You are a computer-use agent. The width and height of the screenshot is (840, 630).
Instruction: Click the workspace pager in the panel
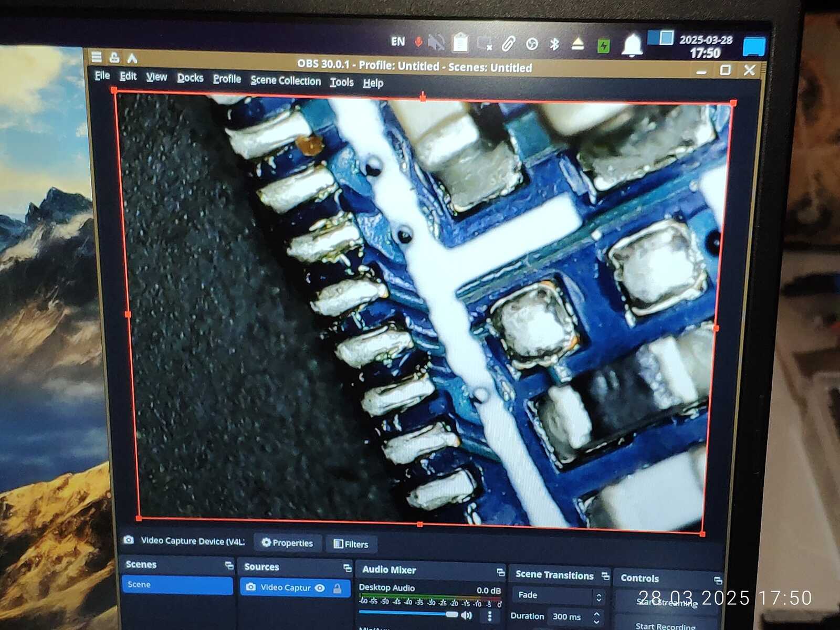(660, 38)
